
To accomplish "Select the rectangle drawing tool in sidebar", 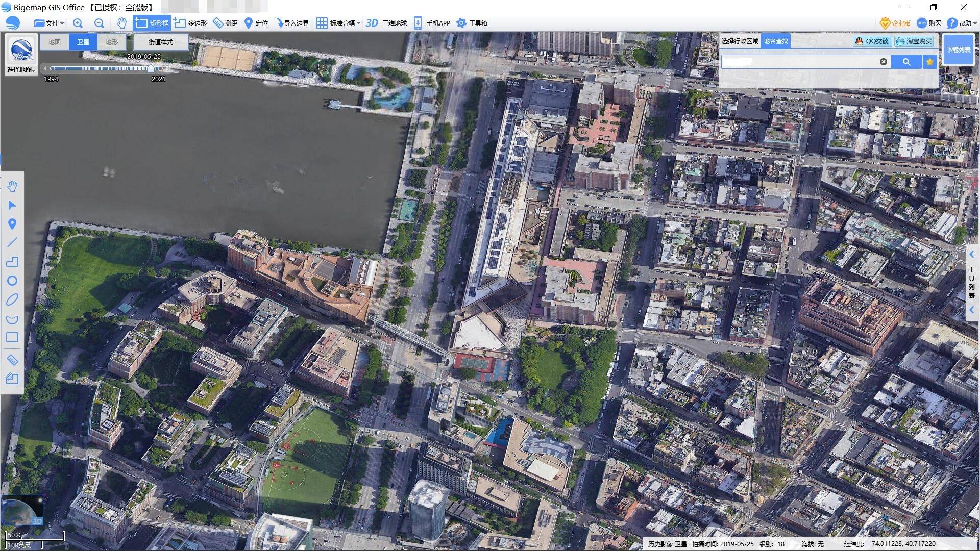I will coord(12,337).
